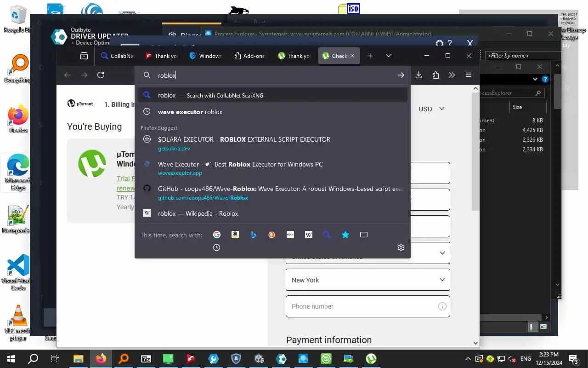Search with Amazon one-off icon
588x368 pixels.
pos(235,235)
